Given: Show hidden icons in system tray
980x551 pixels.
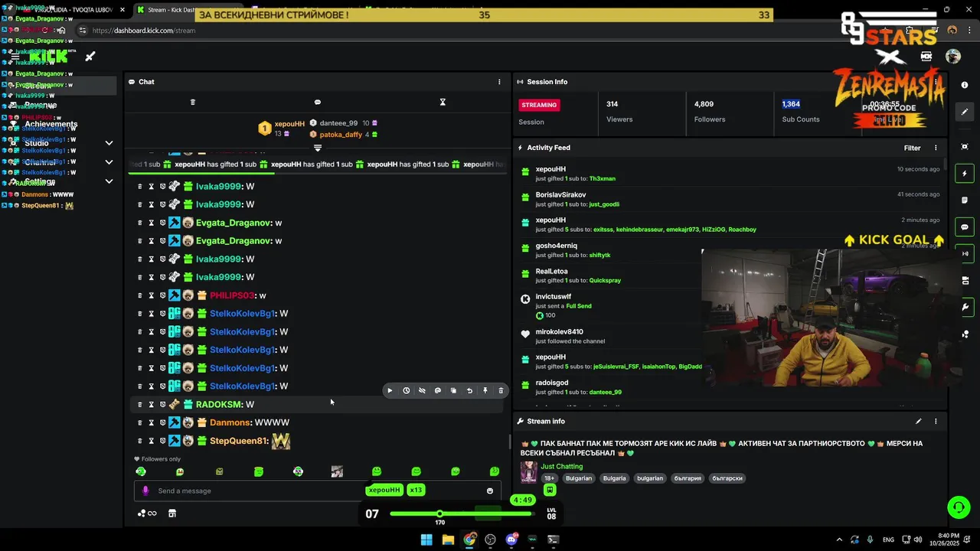Looking at the screenshot, I should coord(839,540).
